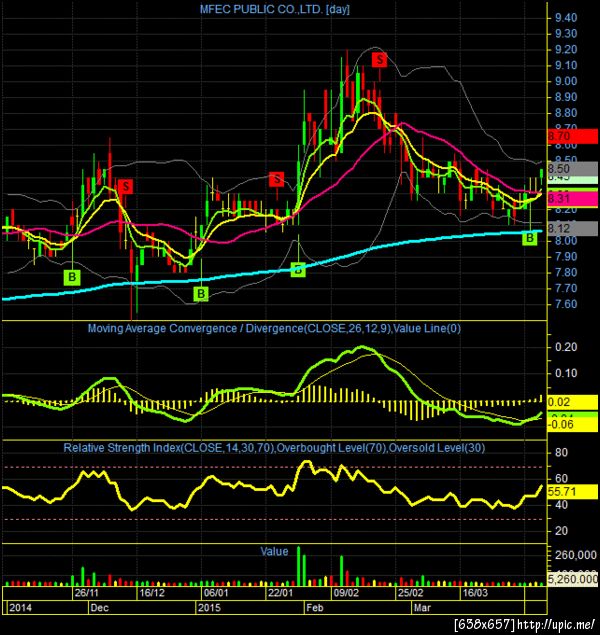Click the MFEC PUBLIC CO.,LTD. chart title

point(274,9)
